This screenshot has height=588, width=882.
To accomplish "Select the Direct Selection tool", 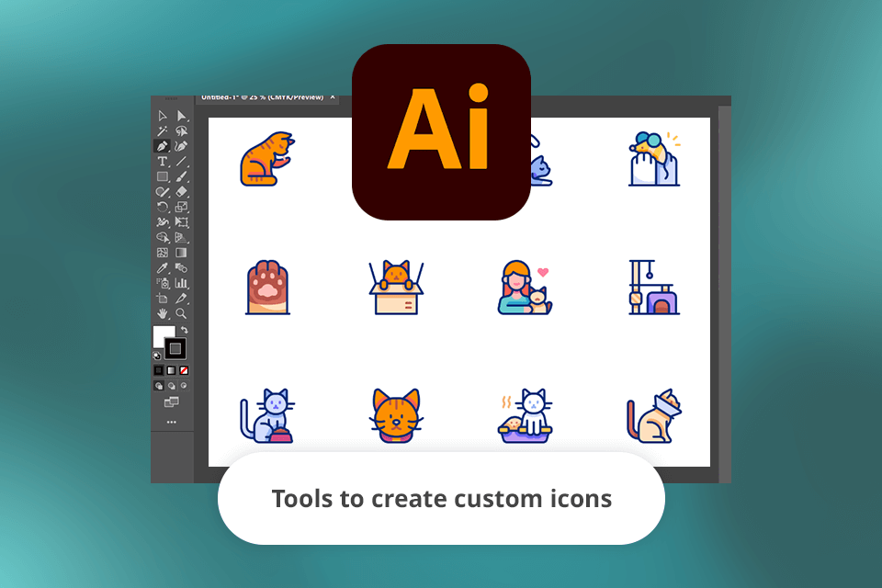I will [x=181, y=116].
